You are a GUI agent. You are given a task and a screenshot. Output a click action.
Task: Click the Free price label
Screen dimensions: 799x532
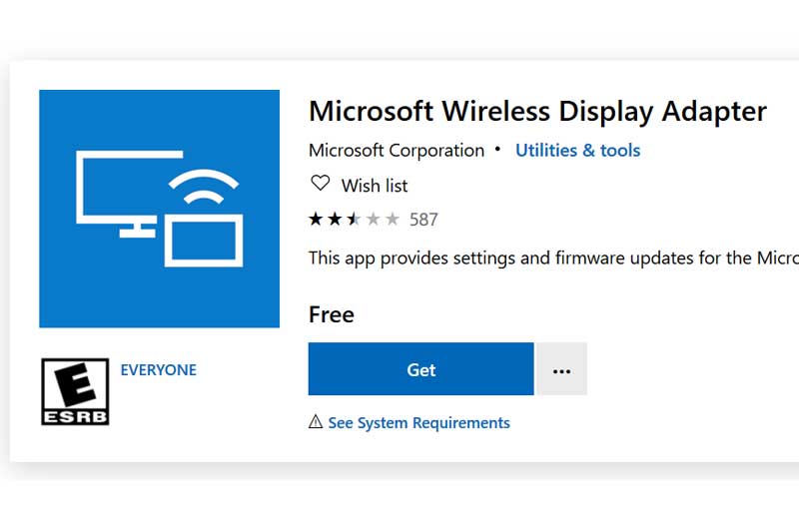coord(332,314)
